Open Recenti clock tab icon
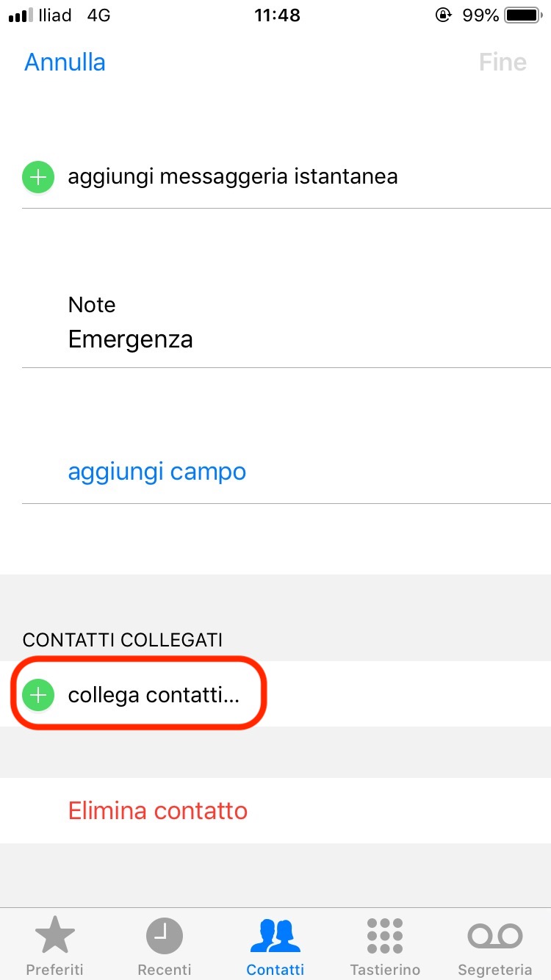Image resolution: width=551 pixels, height=980 pixels. [x=165, y=936]
